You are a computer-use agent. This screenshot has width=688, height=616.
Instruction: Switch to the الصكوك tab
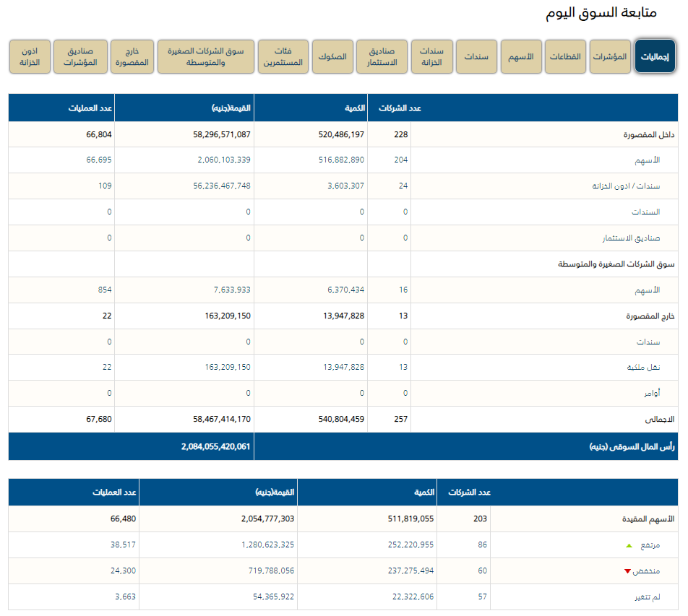(332, 57)
